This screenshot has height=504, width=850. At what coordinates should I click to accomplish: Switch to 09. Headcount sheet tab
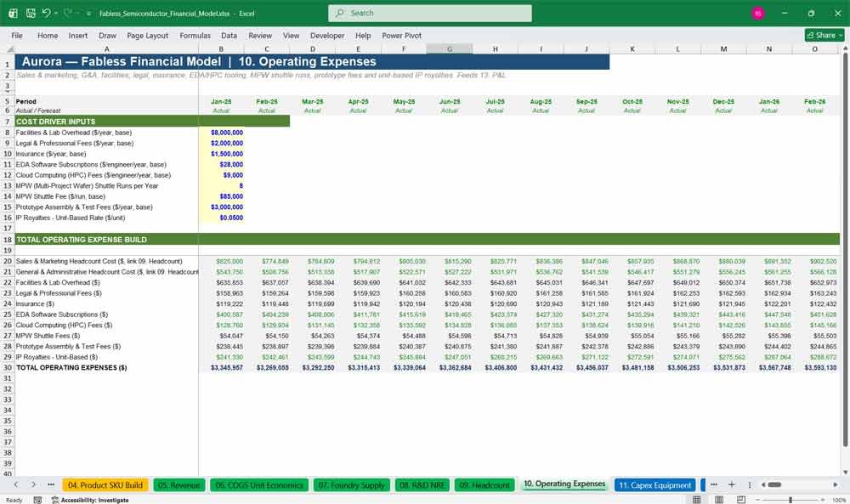[484, 485]
